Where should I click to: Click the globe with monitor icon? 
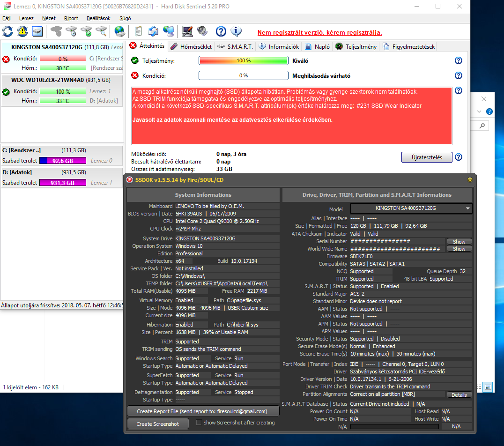[x=169, y=31]
